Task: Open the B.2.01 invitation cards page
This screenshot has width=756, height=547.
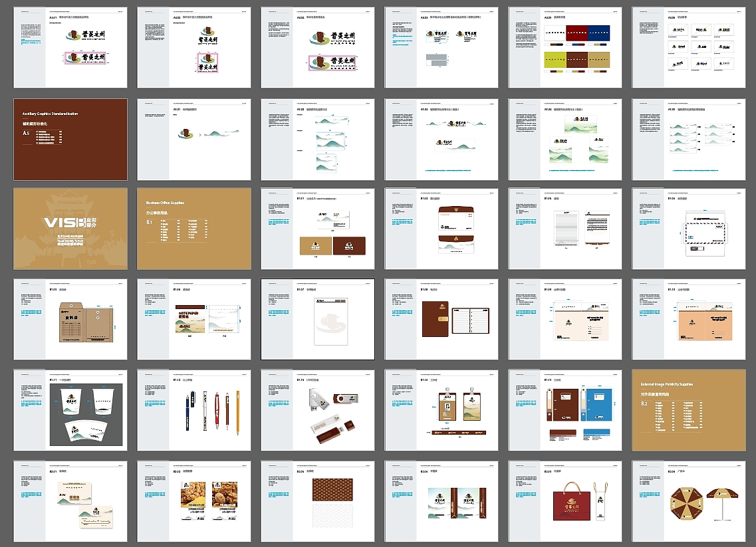Action: 70,501
